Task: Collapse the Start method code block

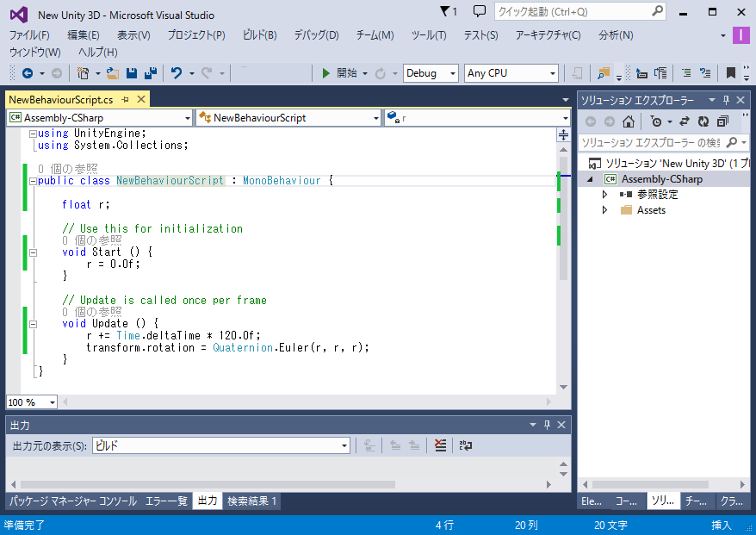Action: 33,252
